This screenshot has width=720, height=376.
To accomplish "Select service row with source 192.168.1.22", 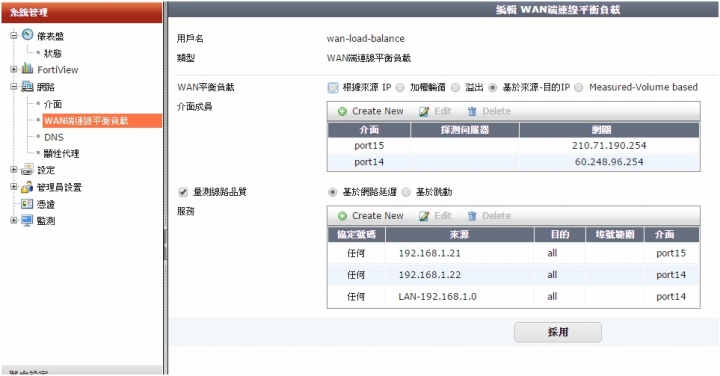I will (513, 275).
